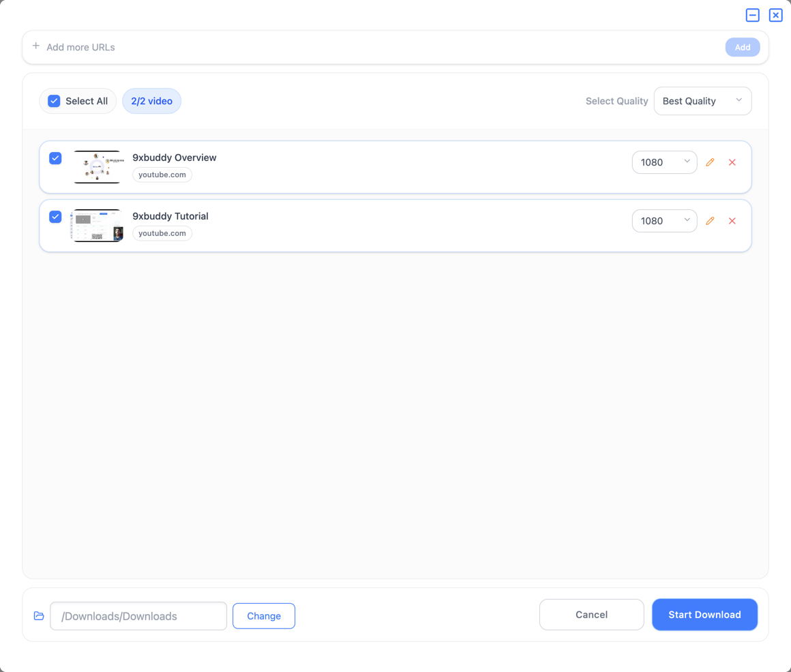Close the dialog with top-right X

click(776, 15)
